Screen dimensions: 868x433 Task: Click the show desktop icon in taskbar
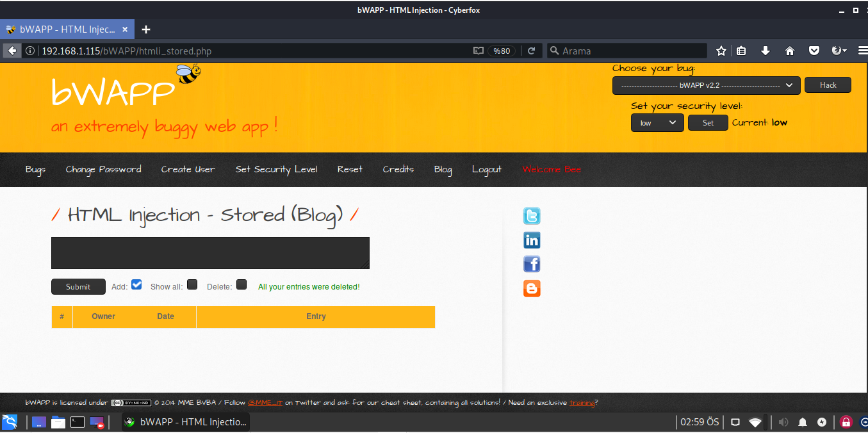tap(39, 422)
